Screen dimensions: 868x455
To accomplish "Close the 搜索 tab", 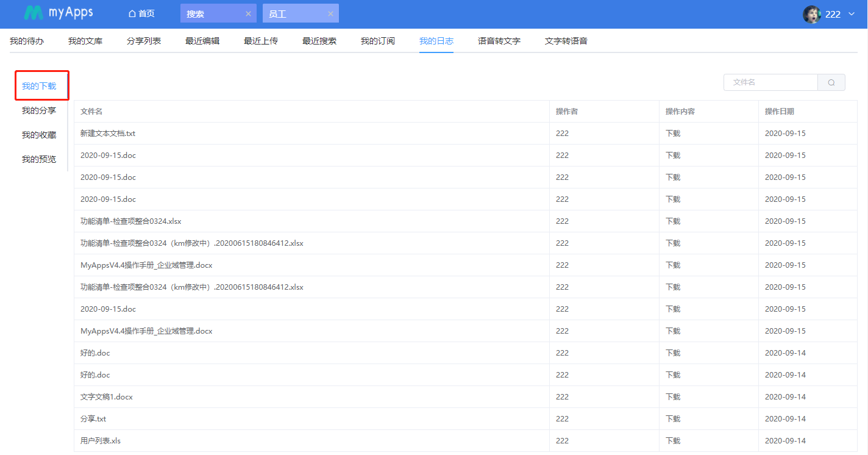I will pos(248,13).
